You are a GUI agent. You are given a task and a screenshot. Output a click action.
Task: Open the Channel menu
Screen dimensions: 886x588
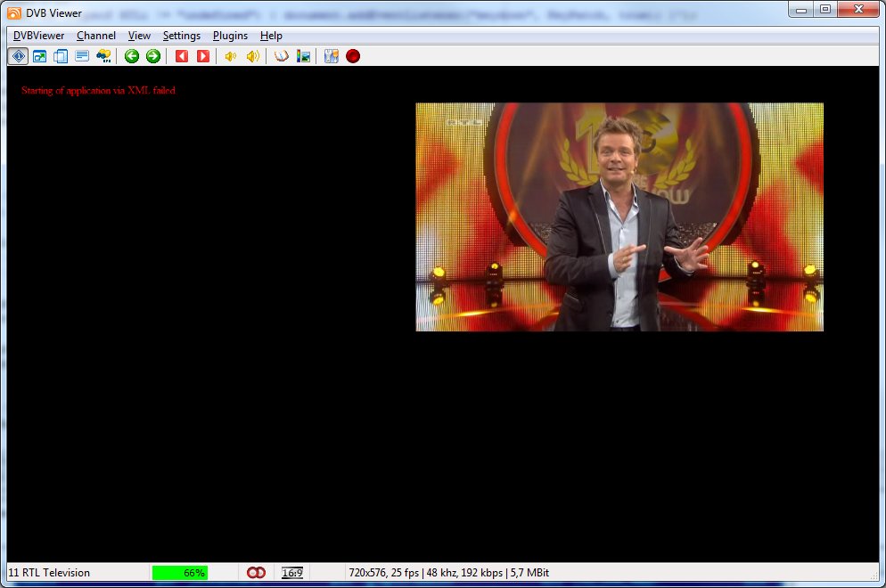(96, 36)
